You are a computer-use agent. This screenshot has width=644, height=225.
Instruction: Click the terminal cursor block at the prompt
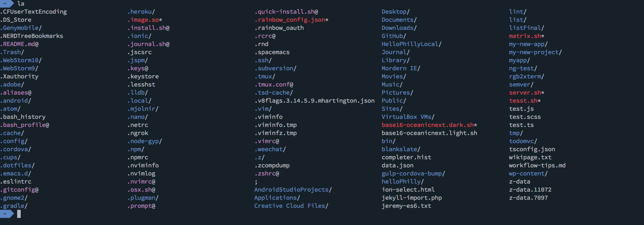coord(19,214)
